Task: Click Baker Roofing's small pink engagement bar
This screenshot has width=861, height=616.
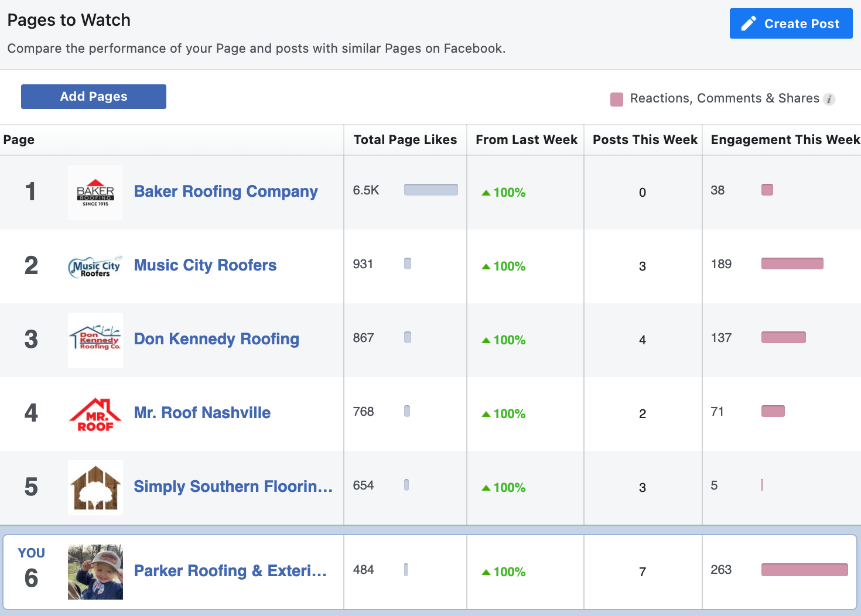Action: (x=767, y=190)
